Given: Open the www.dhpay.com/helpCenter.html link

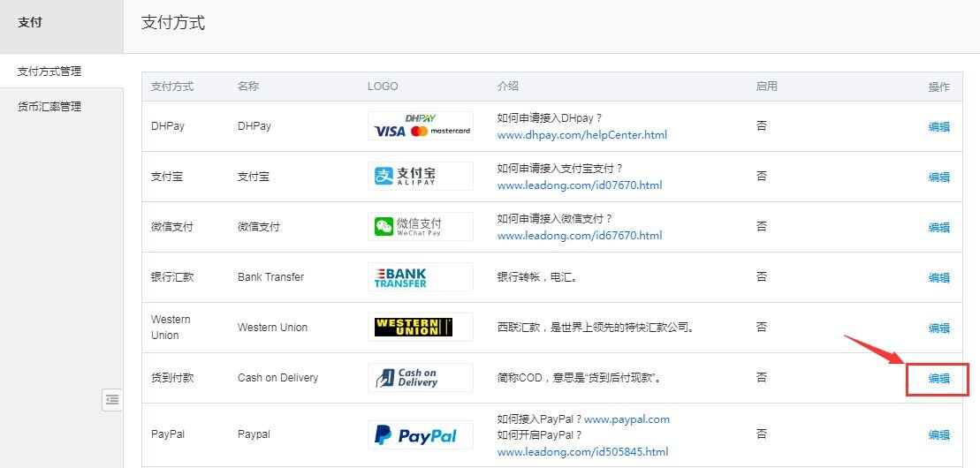Looking at the screenshot, I should pyautogui.click(x=581, y=135).
